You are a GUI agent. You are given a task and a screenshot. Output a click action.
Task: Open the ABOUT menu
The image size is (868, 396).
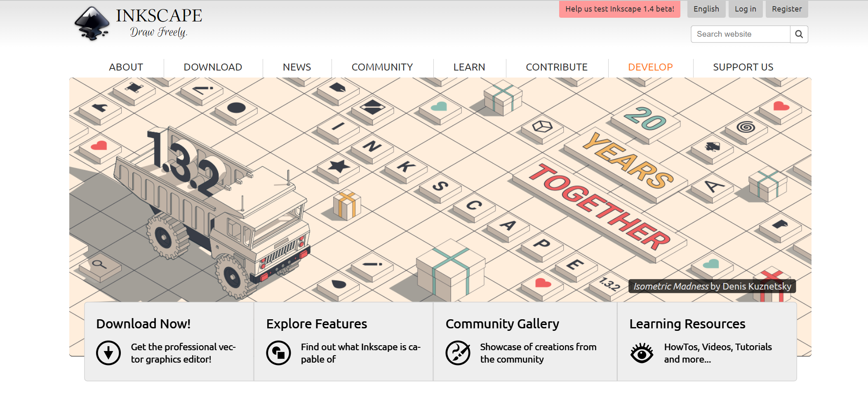(x=126, y=67)
